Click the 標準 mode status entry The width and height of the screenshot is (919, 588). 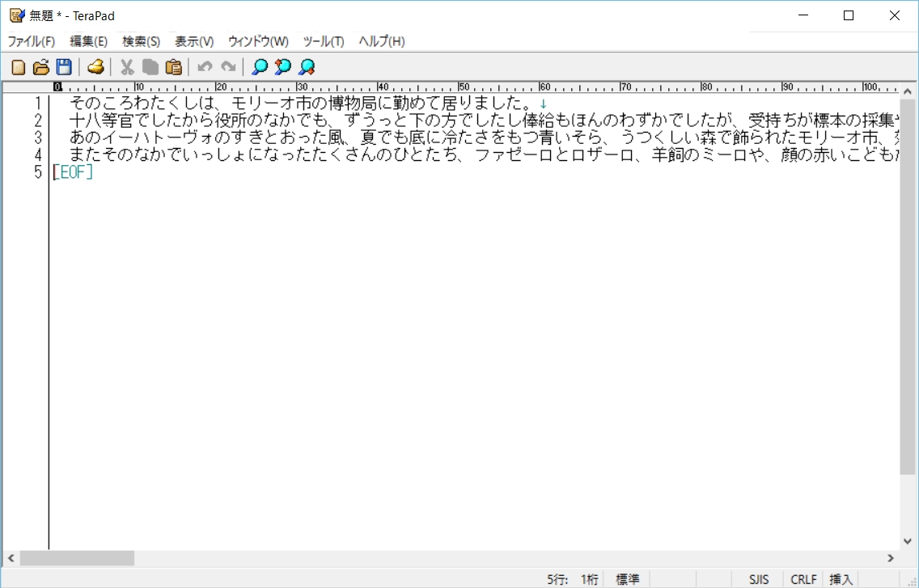627,579
